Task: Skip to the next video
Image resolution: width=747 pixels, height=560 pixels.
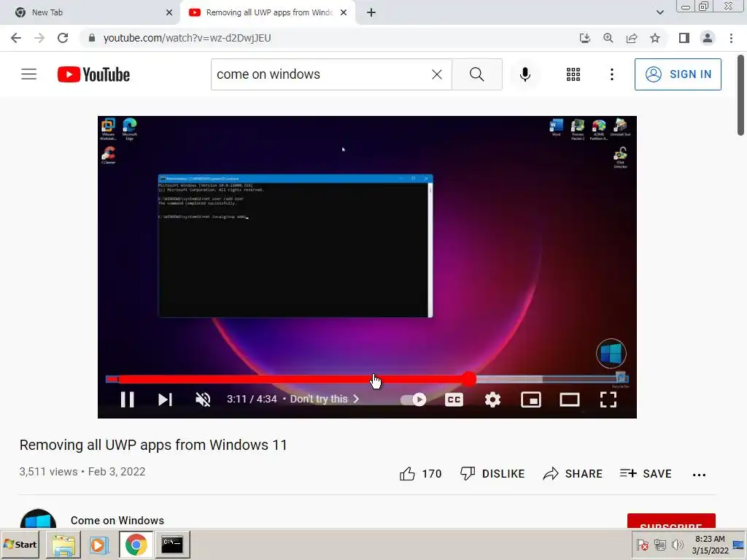Action: (x=165, y=399)
